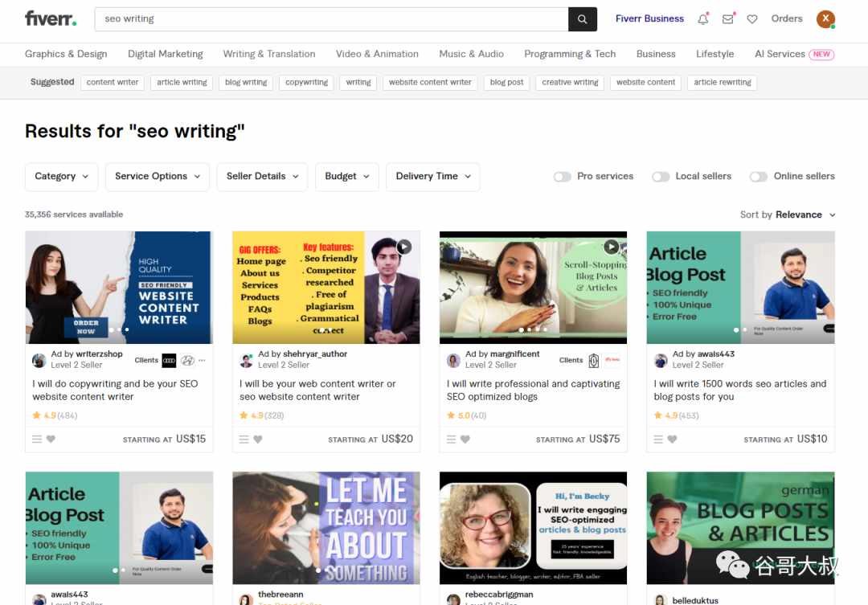
Task: Click shehryar_author seller avatar
Action: [247, 360]
